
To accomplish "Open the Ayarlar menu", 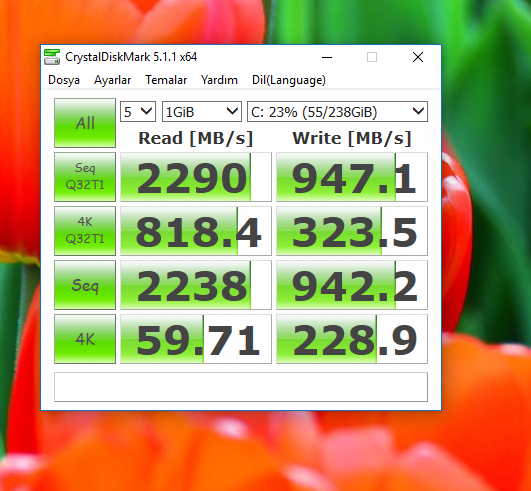I will pos(112,80).
